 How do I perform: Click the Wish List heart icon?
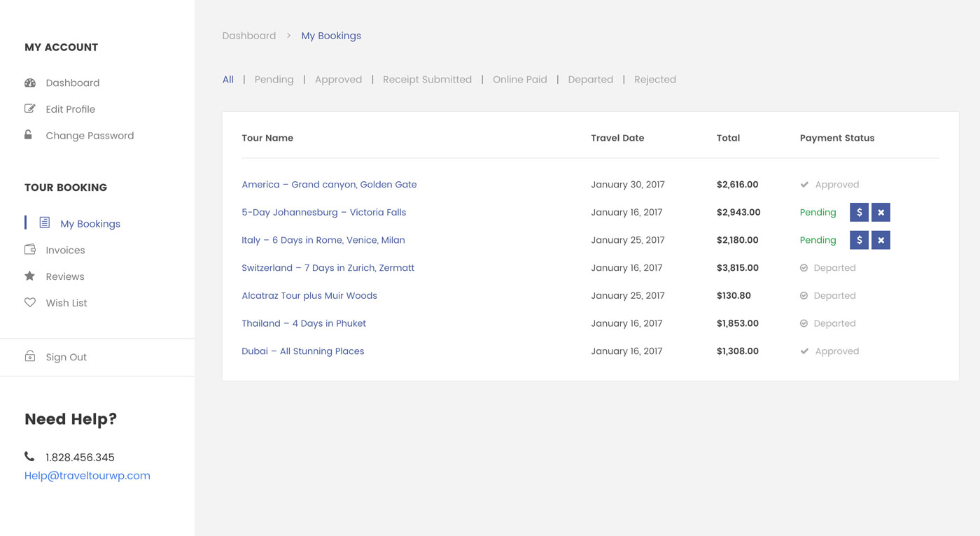pyautogui.click(x=30, y=303)
